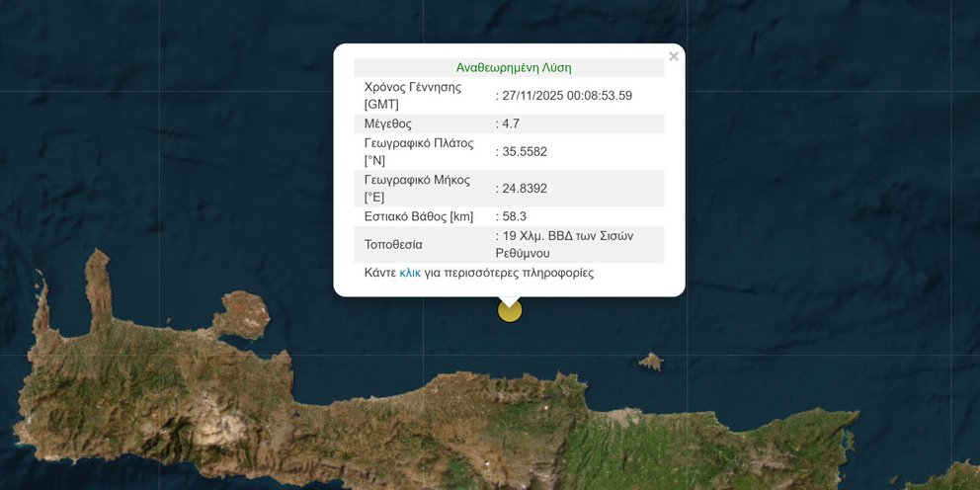The width and height of the screenshot is (980, 490).
Task: Click the narrow Rodopou peninsula on the map
Action: [97, 286]
